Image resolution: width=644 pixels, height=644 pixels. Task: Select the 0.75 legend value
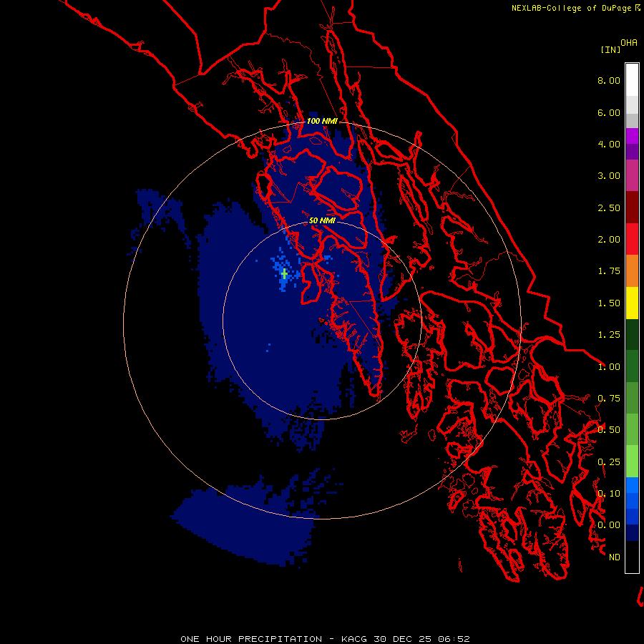pyautogui.click(x=609, y=399)
